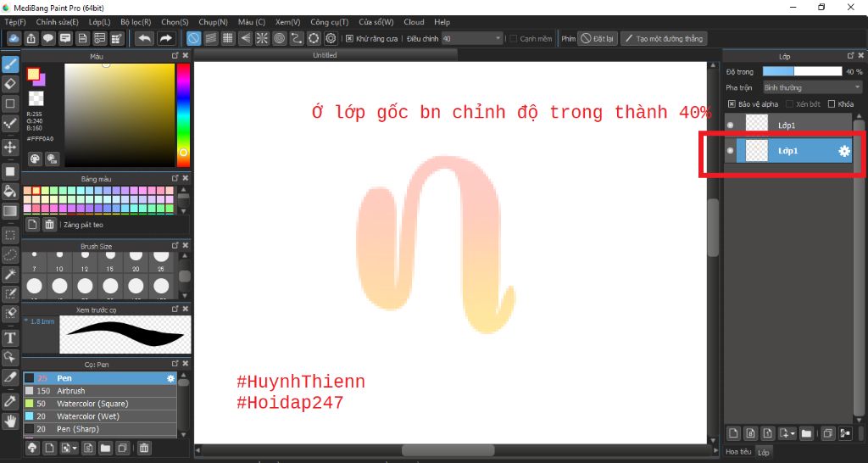Hide the highlighted Lớp1 layer
The width and height of the screenshot is (868, 463).
click(730, 151)
